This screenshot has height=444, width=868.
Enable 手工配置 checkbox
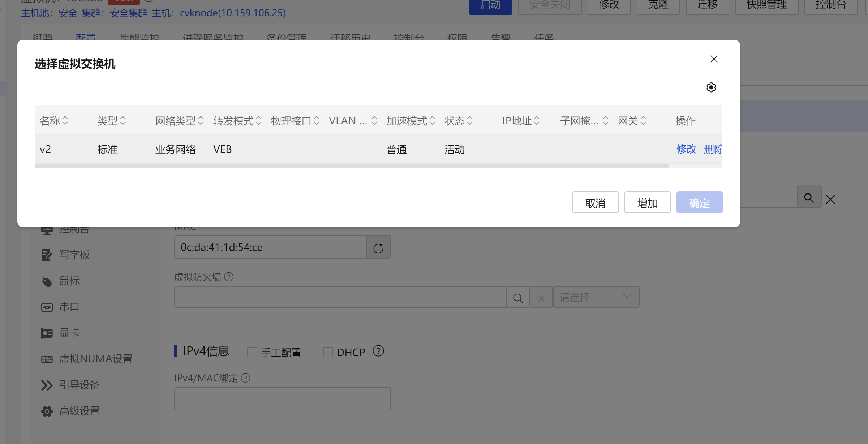(x=252, y=352)
